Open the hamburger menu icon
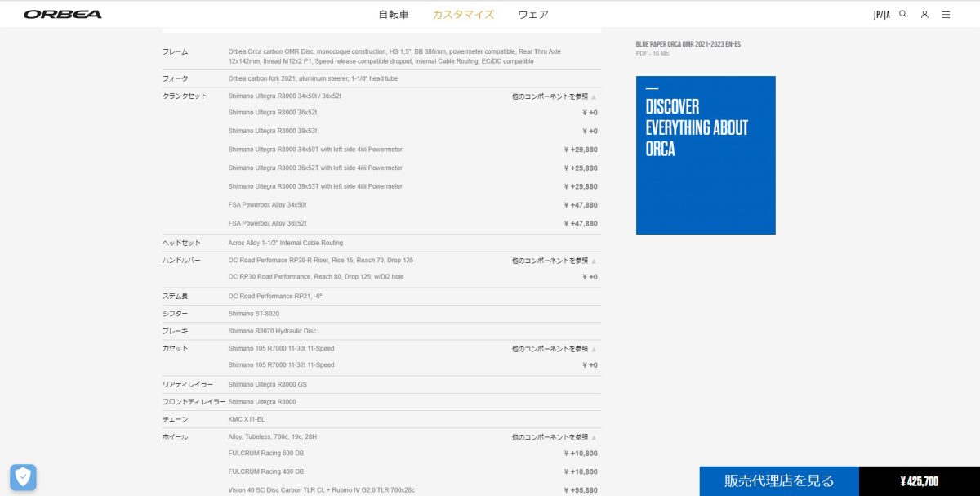 click(x=946, y=14)
